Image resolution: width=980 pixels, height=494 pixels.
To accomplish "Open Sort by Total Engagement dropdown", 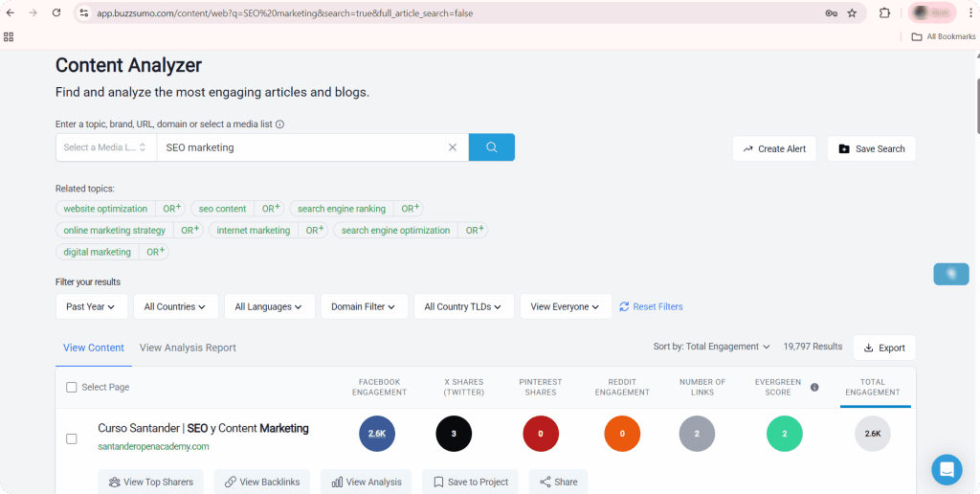I will [712, 347].
